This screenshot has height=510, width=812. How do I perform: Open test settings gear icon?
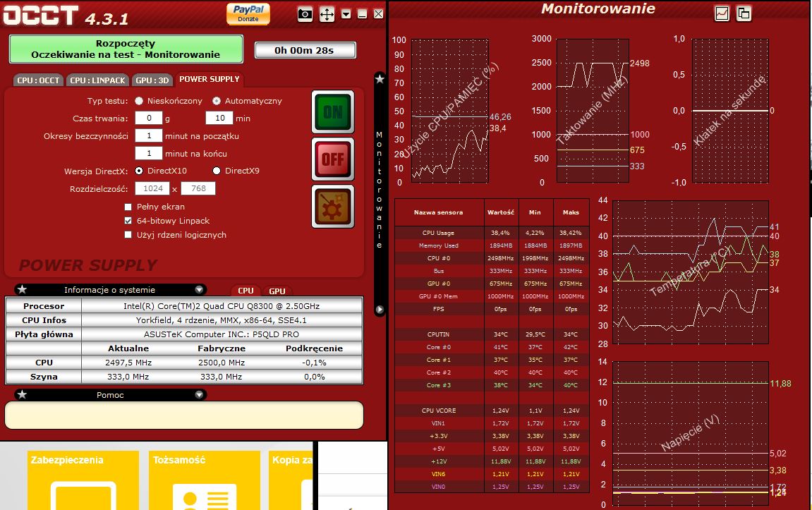click(x=333, y=206)
